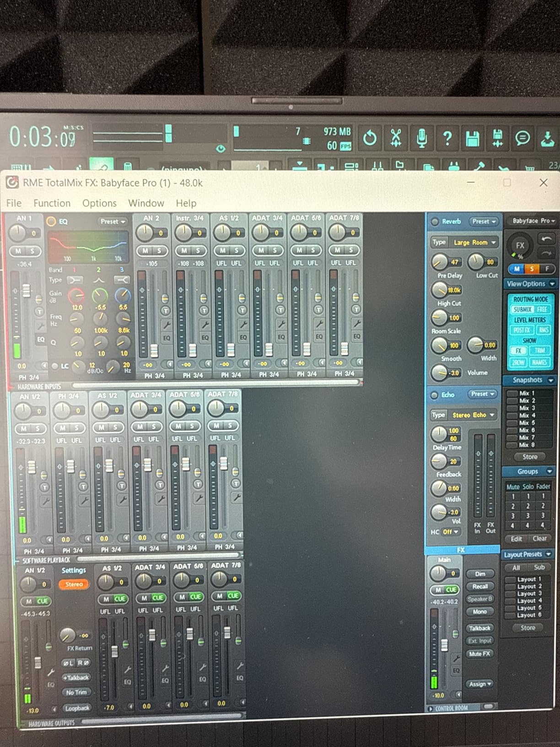
Task: Open the Large Room reverb type dropdown
Action: (x=474, y=243)
